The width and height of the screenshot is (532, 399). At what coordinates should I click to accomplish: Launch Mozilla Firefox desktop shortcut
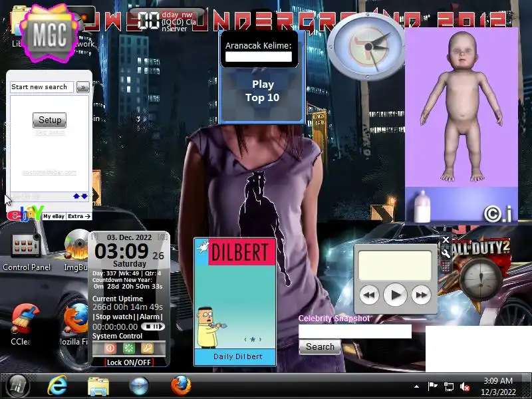74,324
